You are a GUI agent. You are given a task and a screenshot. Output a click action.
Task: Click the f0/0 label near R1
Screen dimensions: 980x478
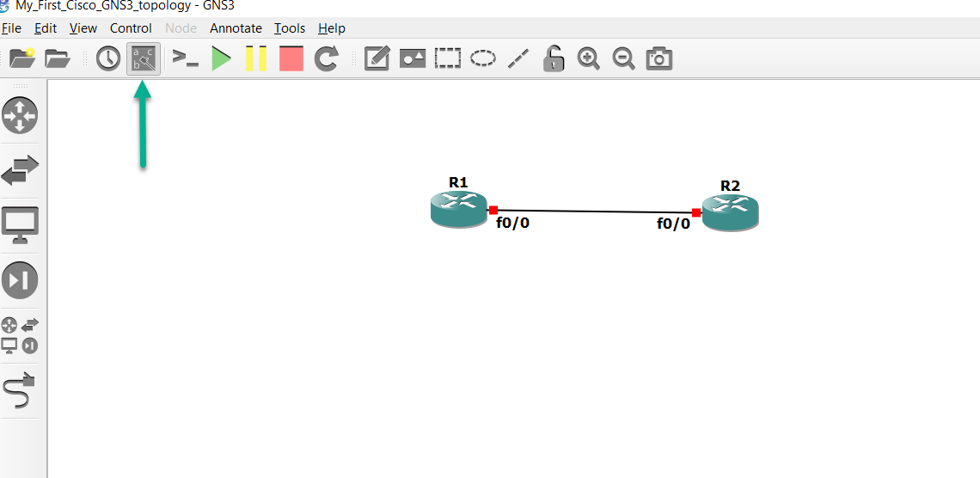512,223
